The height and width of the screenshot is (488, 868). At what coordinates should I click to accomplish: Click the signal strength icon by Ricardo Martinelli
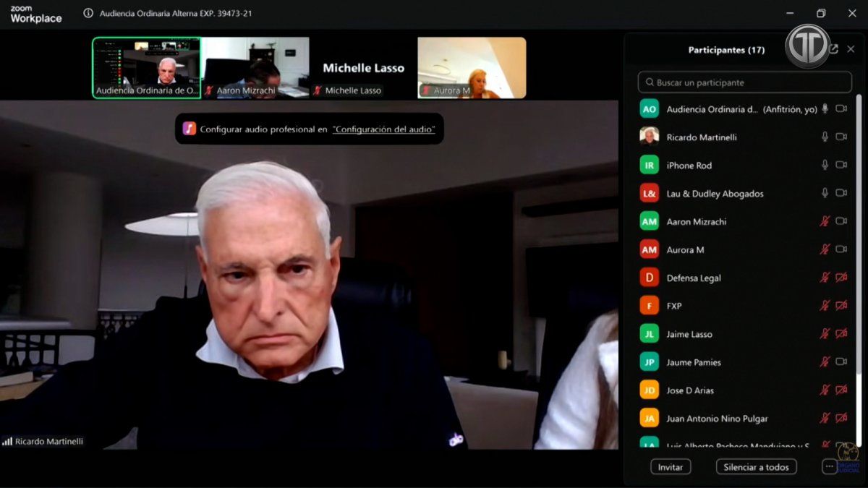[x=7, y=441]
